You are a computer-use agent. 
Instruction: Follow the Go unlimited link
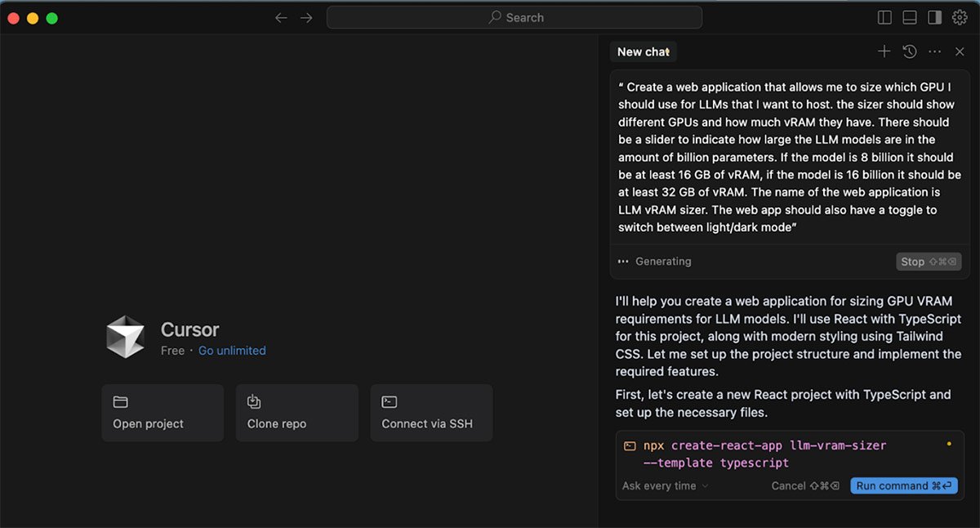232,351
